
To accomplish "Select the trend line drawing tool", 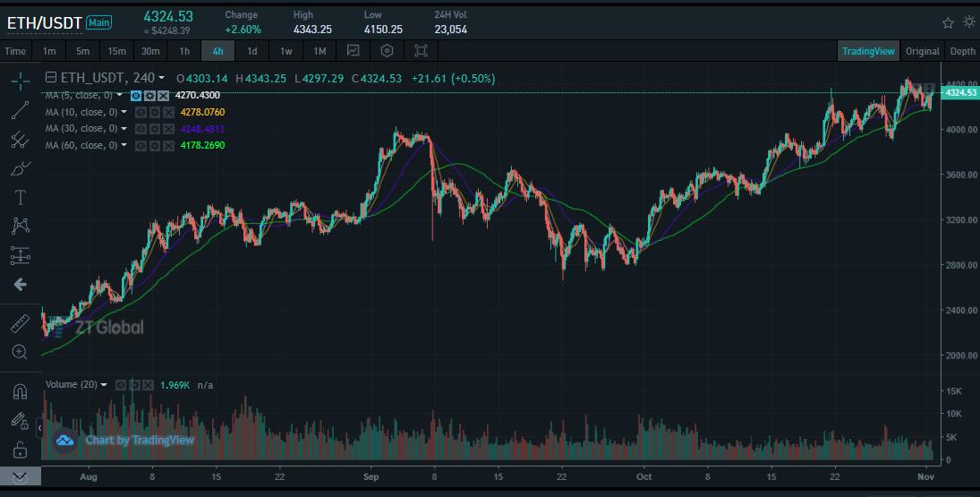I will coord(20,111).
